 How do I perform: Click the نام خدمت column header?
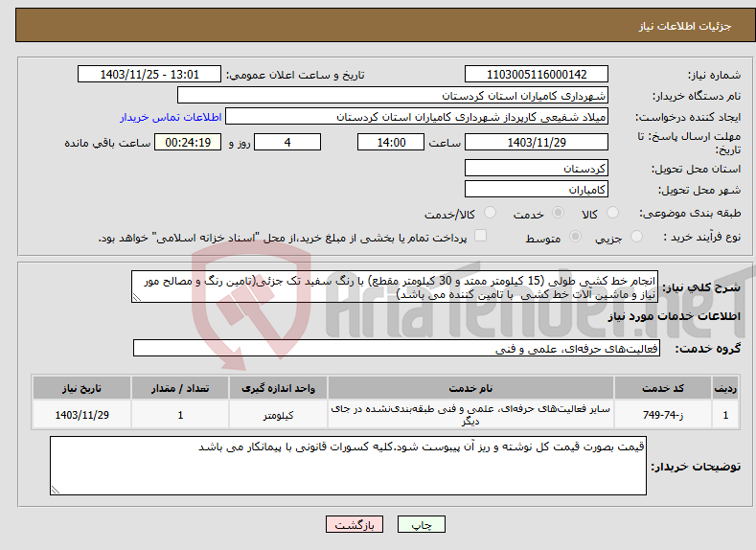[x=470, y=388]
